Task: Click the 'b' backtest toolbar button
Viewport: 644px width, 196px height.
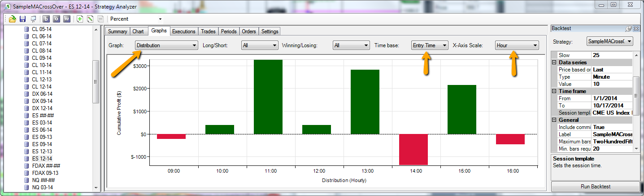Action: (46, 19)
